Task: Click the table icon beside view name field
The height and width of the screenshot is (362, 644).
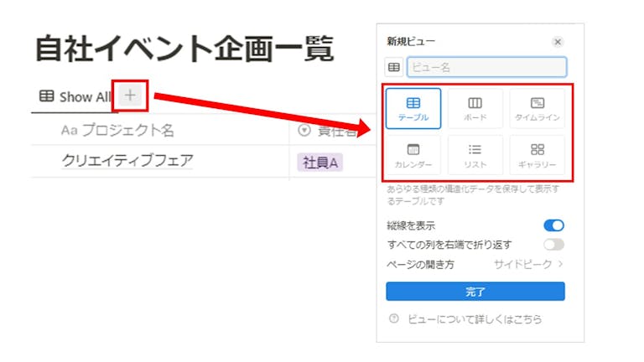Action: tap(394, 67)
